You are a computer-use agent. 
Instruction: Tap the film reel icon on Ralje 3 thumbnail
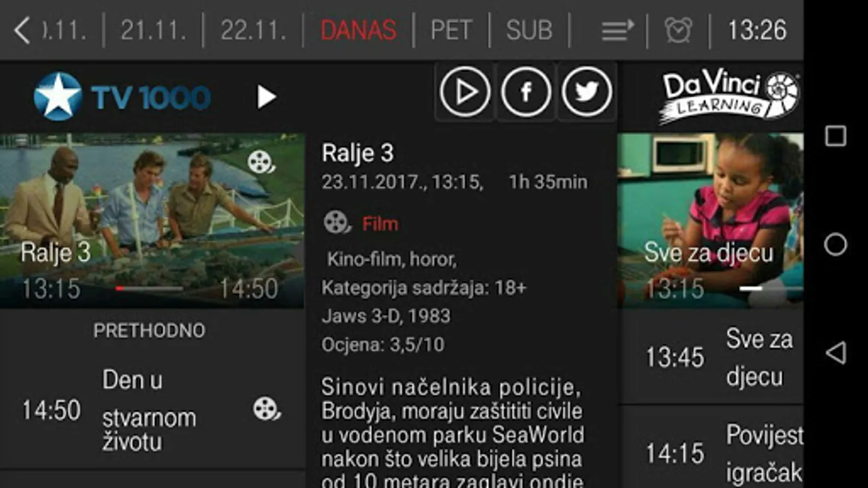261,162
